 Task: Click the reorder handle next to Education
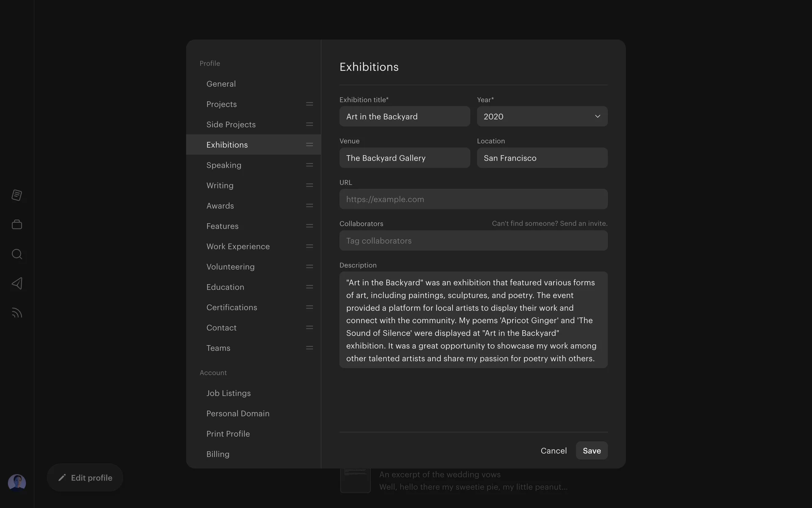pos(309,287)
